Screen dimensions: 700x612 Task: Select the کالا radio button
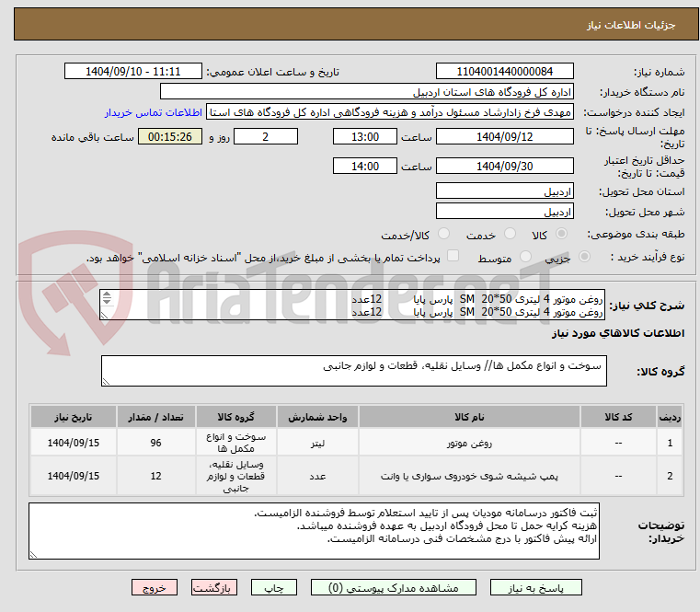coord(561,234)
